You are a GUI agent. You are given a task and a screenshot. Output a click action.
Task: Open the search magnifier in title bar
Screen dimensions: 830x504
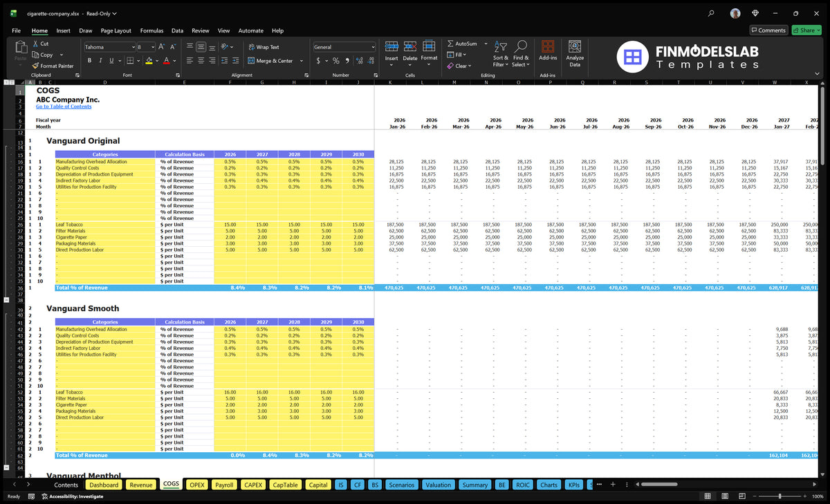point(711,13)
